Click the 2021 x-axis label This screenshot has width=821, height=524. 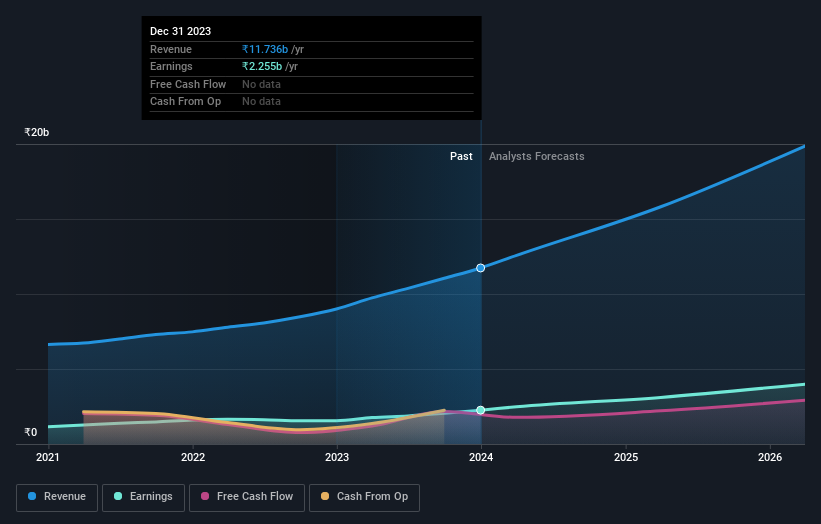coord(48,457)
